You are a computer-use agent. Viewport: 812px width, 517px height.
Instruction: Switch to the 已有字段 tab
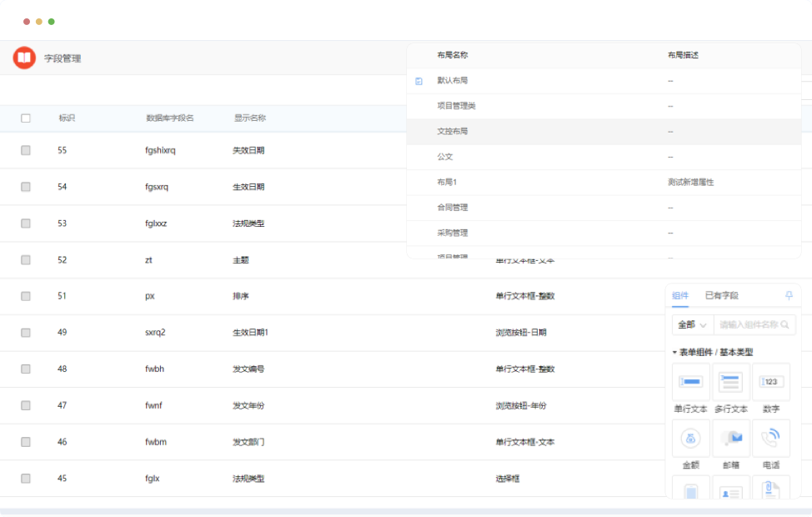tap(721, 296)
